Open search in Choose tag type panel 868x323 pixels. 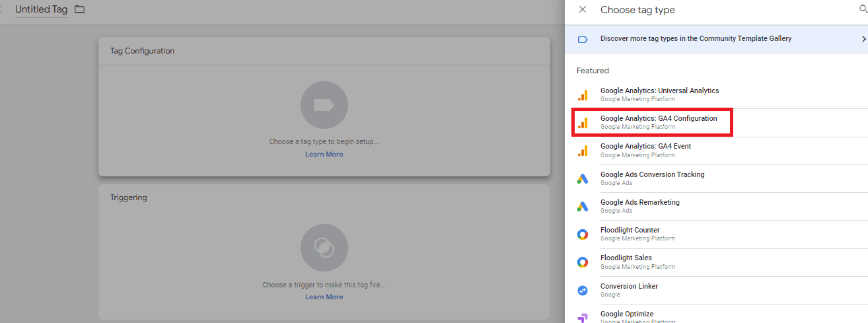point(863,10)
